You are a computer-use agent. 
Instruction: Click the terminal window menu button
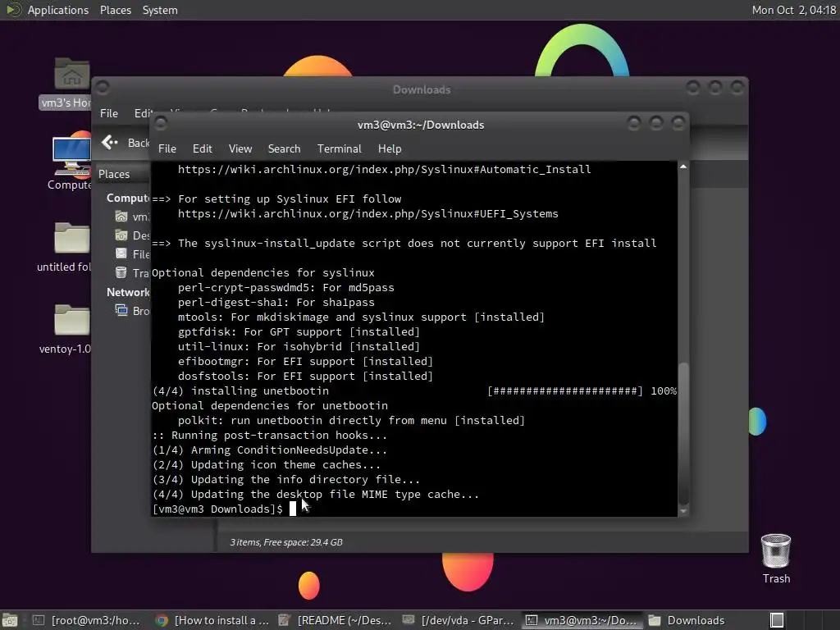[160, 124]
